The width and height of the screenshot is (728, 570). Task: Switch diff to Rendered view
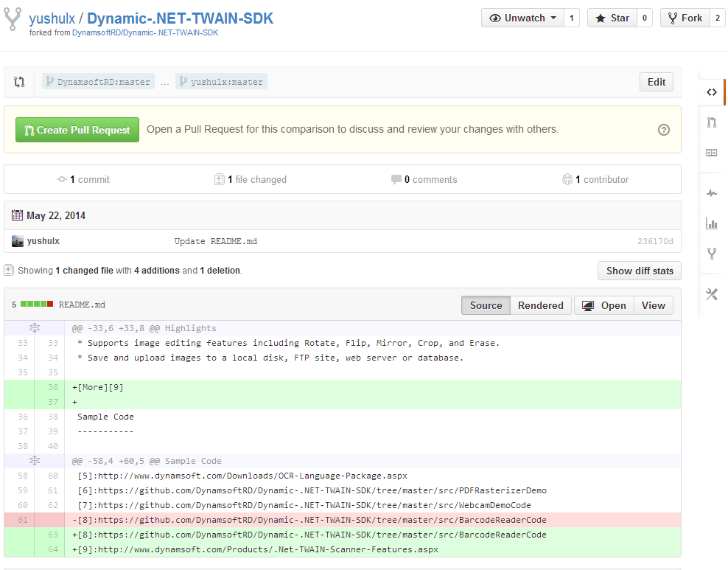[540, 305]
